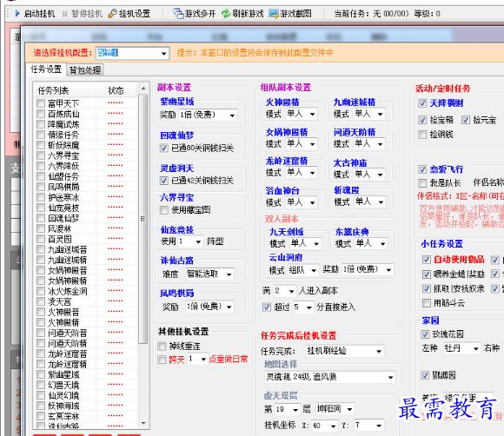Open 女娲神殿精 模式 dropdown
504x436 pixels.
click(302, 144)
